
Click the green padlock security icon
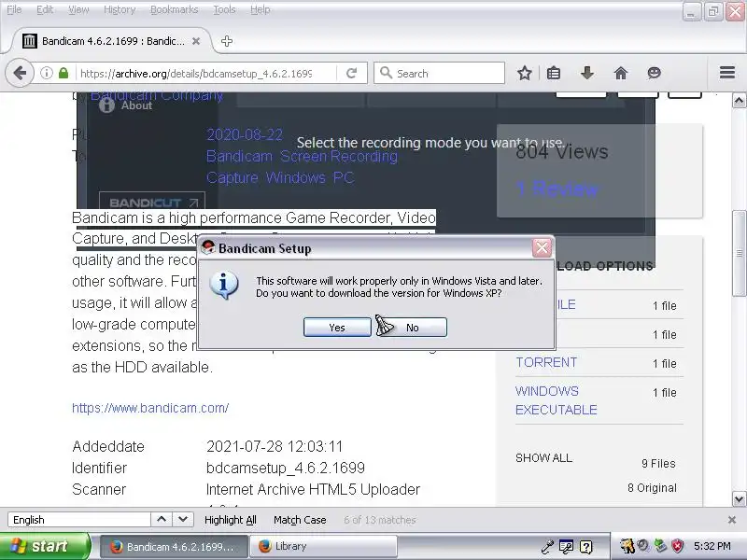click(x=63, y=73)
